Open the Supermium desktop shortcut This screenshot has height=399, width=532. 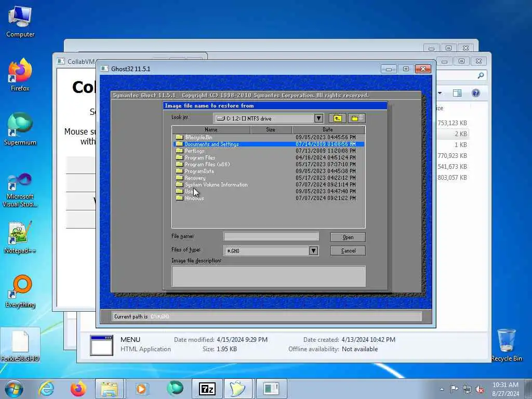pyautogui.click(x=20, y=129)
